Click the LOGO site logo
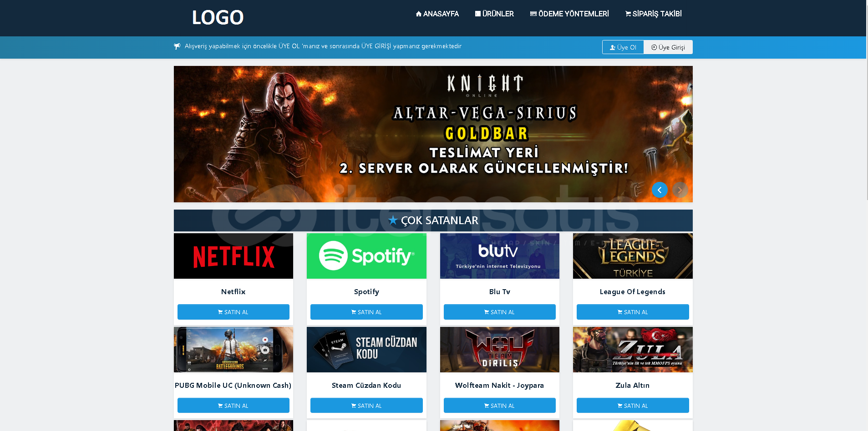The image size is (868, 431). 218,17
